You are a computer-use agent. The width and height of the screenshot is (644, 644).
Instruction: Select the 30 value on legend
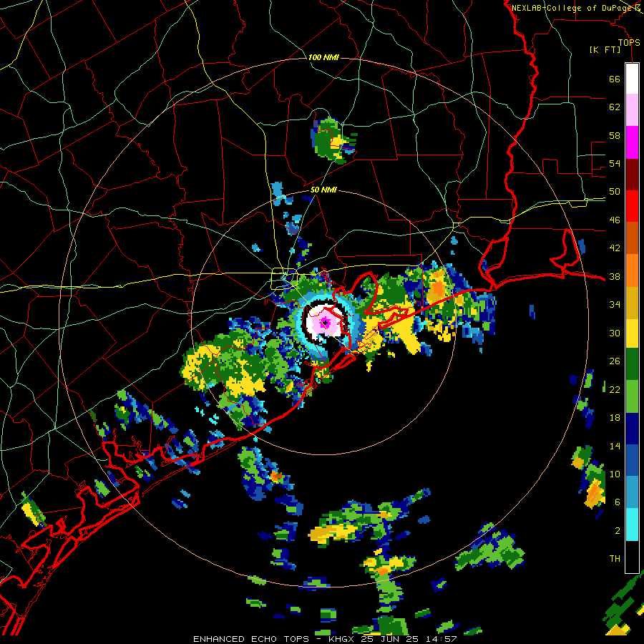[x=615, y=333]
